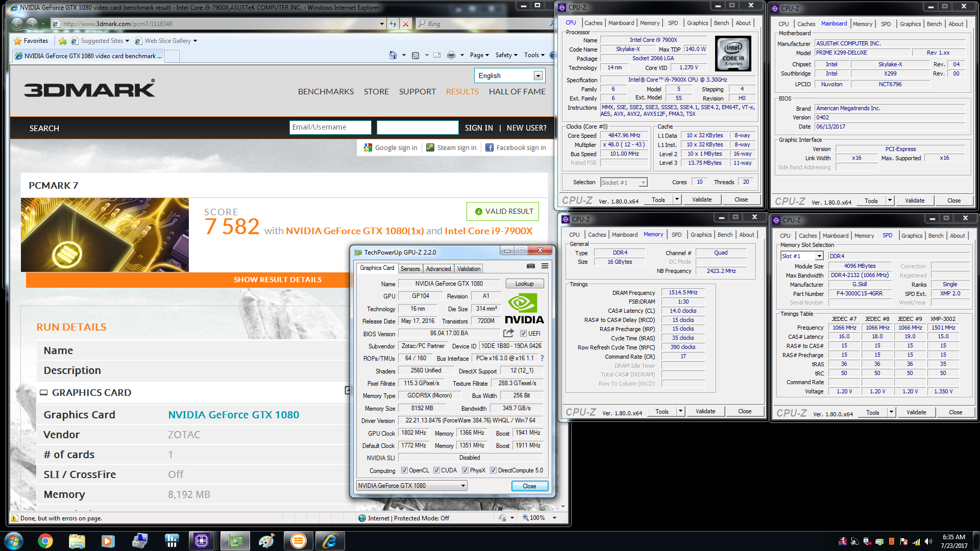This screenshot has width=980, height=551.
Task: Click the 3DMark logo
Action: (x=90, y=89)
